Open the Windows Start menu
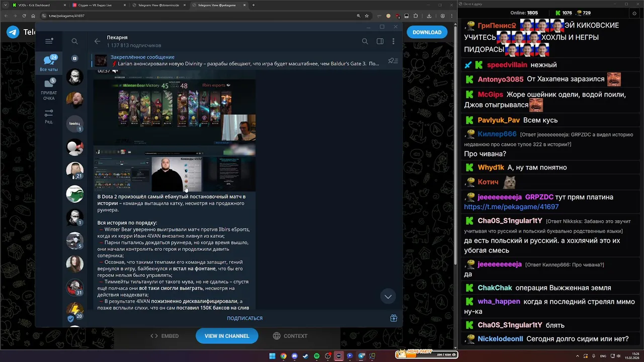 point(272,356)
